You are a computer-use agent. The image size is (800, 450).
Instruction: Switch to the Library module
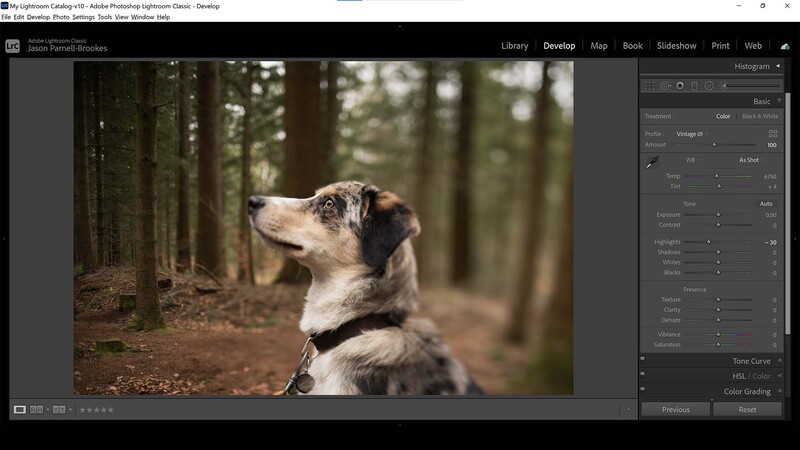(x=514, y=46)
